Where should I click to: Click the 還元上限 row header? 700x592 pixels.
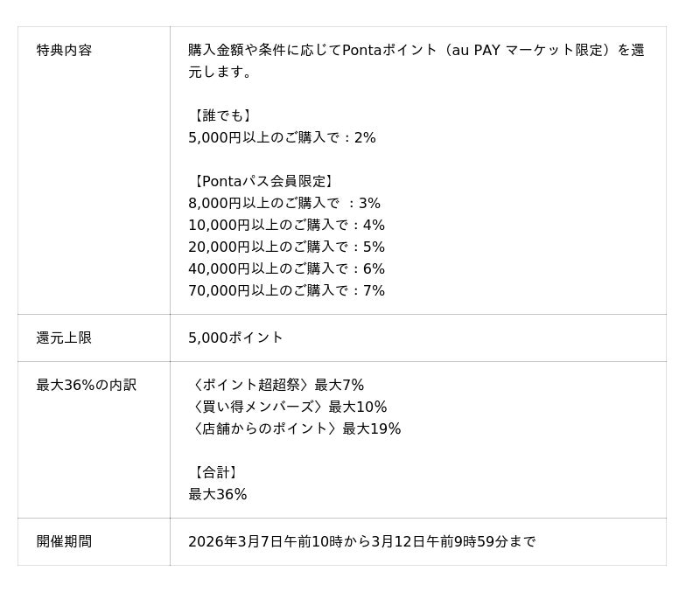click(x=64, y=338)
